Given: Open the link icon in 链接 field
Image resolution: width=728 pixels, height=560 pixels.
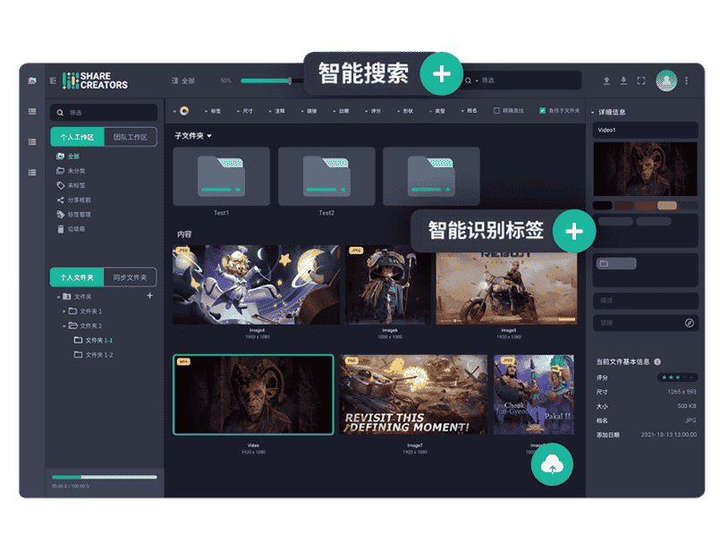Looking at the screenshot, I should click(690, 323).
